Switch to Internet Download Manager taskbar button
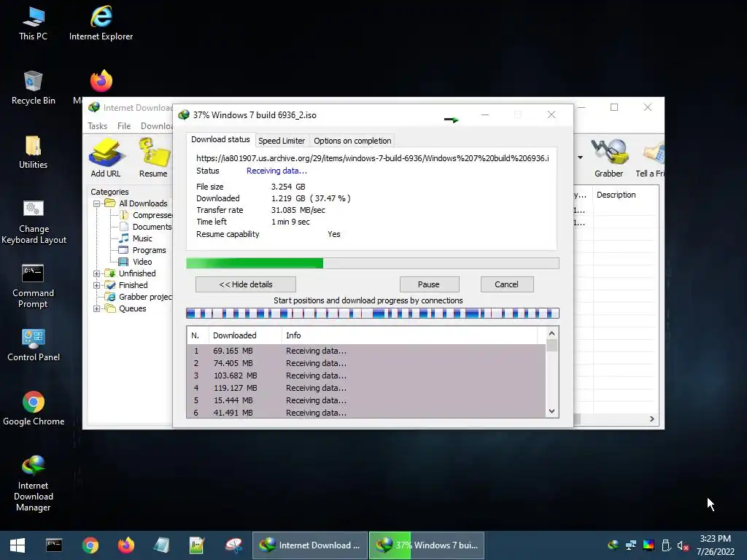This screenshot has width=747, height=560. [x=310, y=545]
